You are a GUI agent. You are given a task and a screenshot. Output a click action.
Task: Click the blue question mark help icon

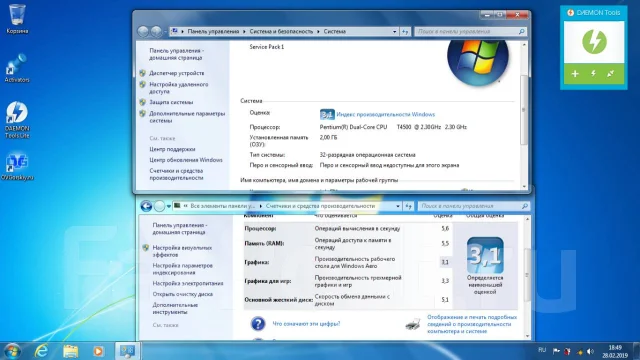[x=258, y=324]
